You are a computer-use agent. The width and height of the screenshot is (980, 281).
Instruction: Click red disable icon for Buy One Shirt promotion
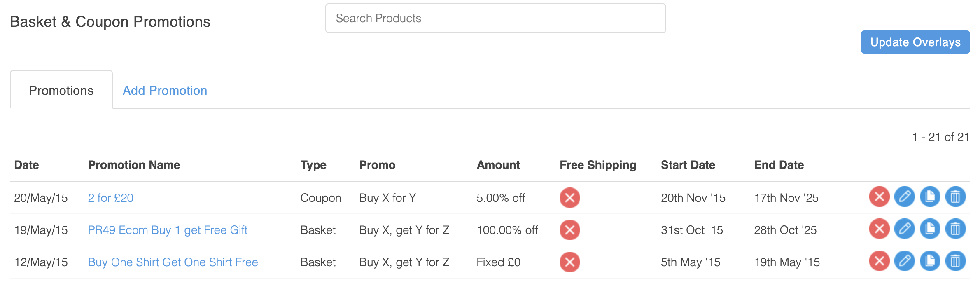[x=879, y=261]
